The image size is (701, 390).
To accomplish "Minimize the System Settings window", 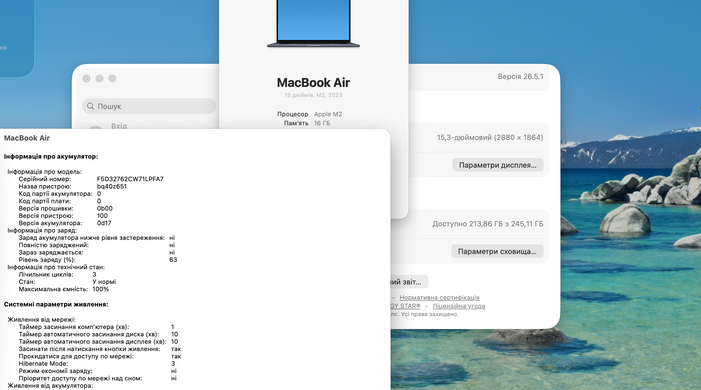I will point(99,78).
